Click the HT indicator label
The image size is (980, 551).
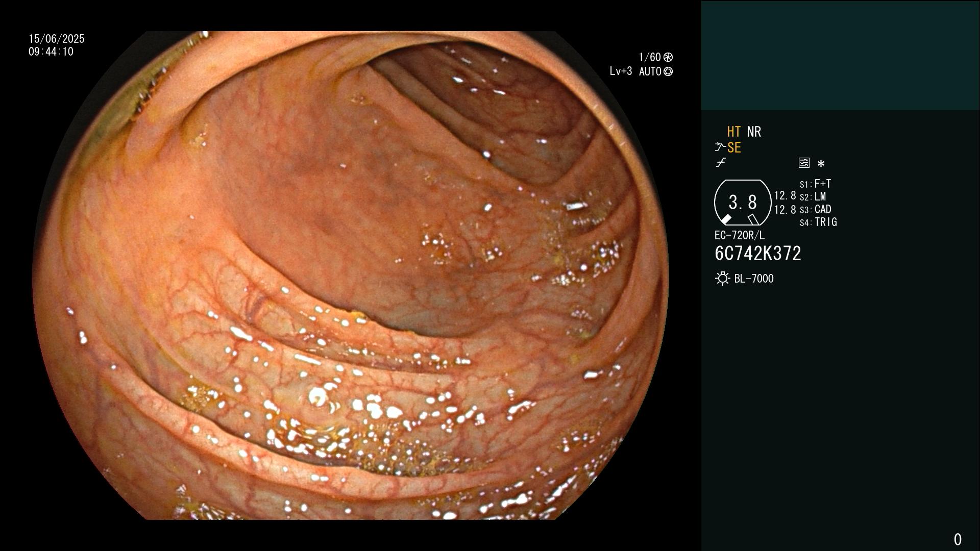click(734, 132)
